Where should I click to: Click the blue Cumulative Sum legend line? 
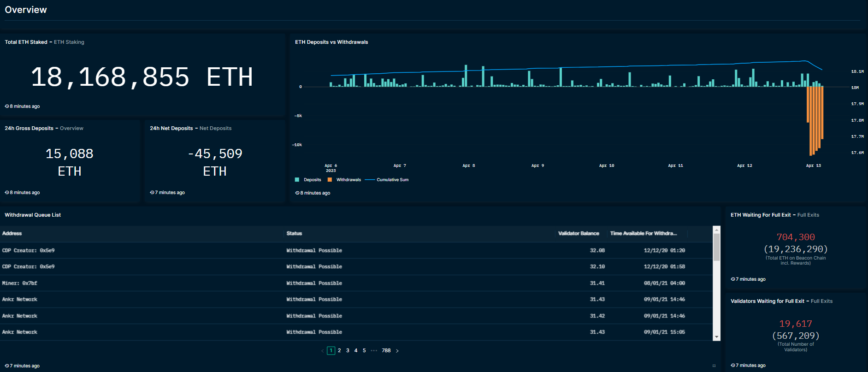(370, 180)
